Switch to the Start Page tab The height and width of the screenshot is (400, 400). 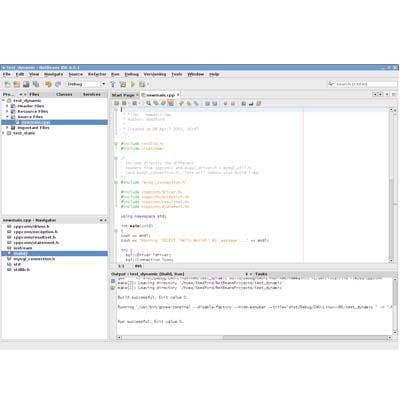point(124,95)
